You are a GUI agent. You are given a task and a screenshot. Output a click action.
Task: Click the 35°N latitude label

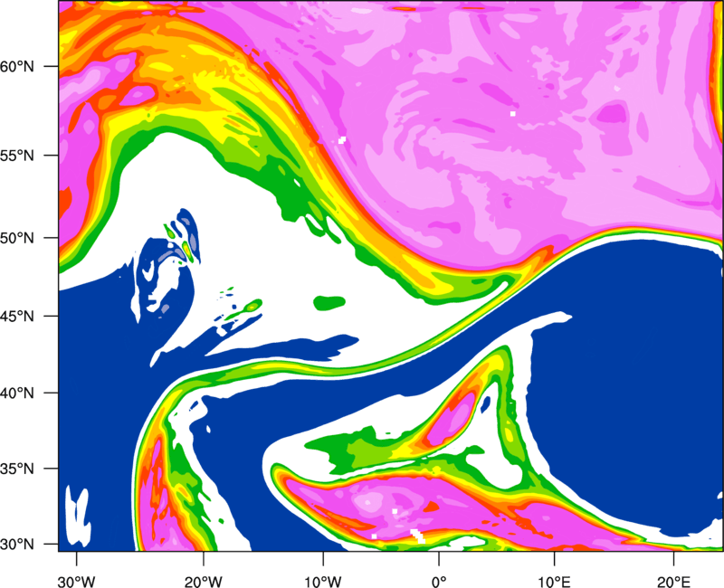(17, 469)
